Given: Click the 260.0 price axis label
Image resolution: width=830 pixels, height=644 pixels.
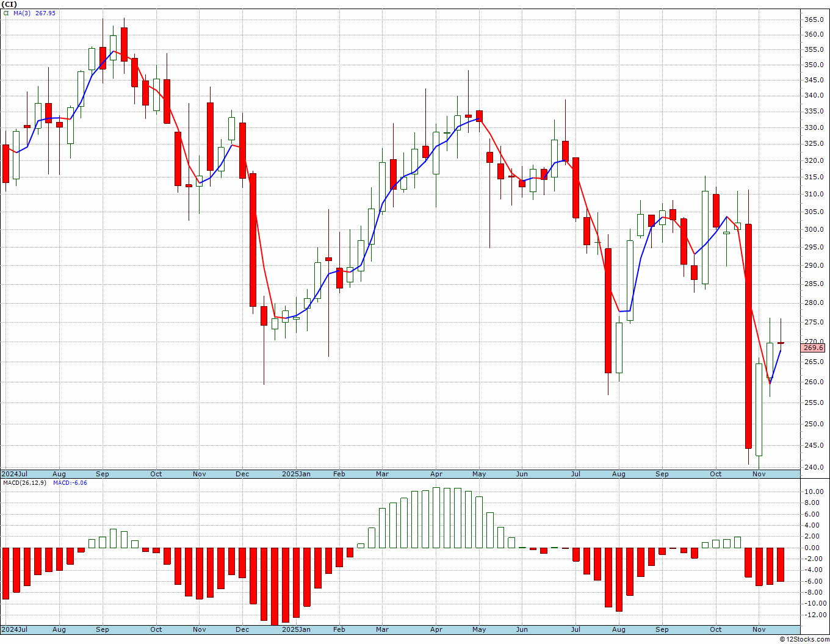Looking at the screenshot, I should coord(814,382).
